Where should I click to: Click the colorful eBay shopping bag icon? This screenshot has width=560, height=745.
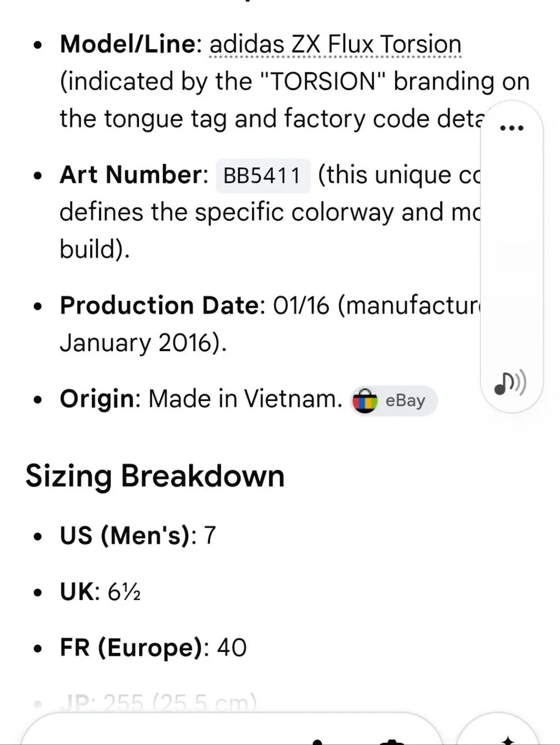pyautogui.click(x=365, y=401)
